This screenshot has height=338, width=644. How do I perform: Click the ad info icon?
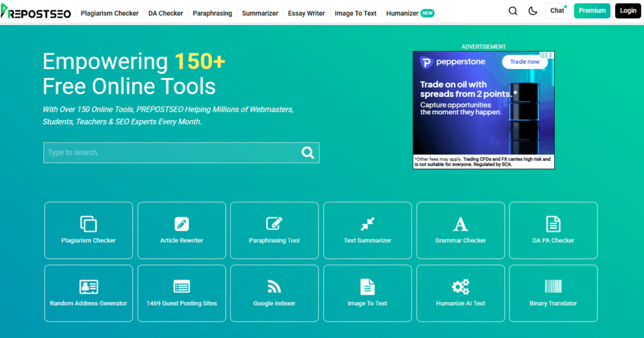click(543, 55)
